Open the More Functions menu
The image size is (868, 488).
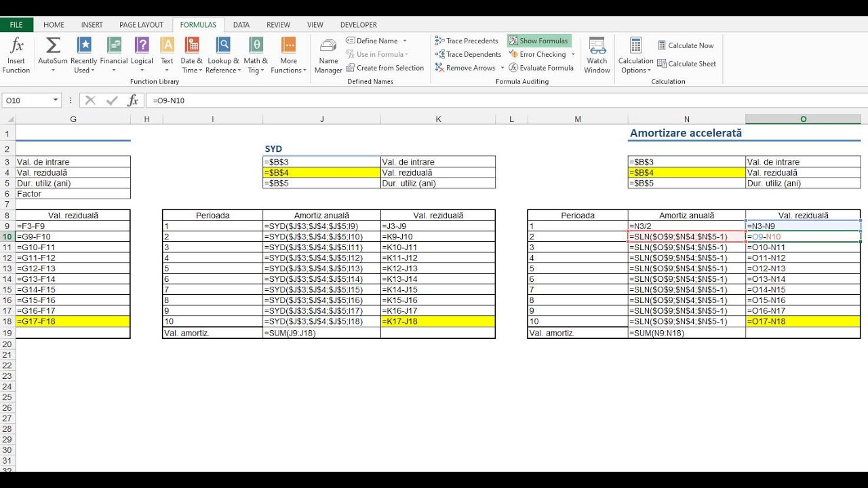(x=289, y=56)
